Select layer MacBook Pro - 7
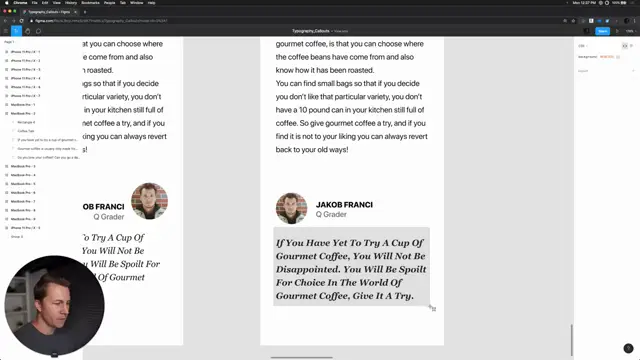The image size is (640, 360). [x=23, y=202]
